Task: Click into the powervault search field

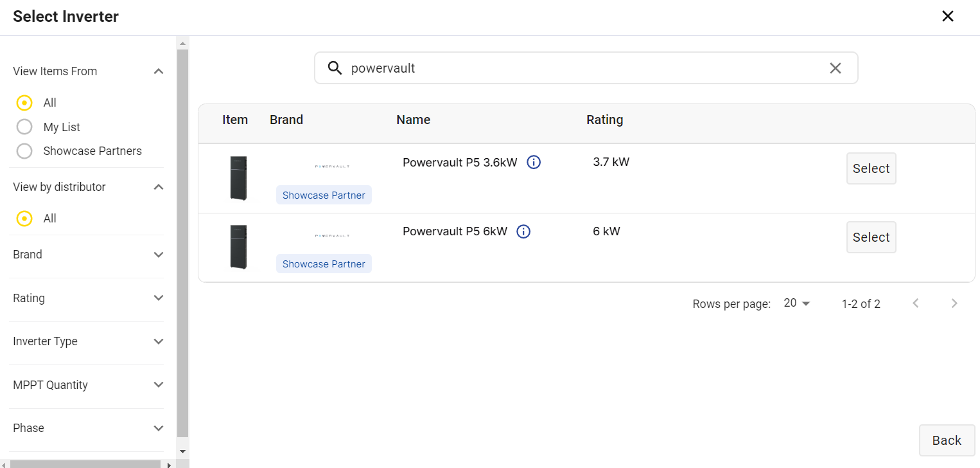Action: (586, 68)
